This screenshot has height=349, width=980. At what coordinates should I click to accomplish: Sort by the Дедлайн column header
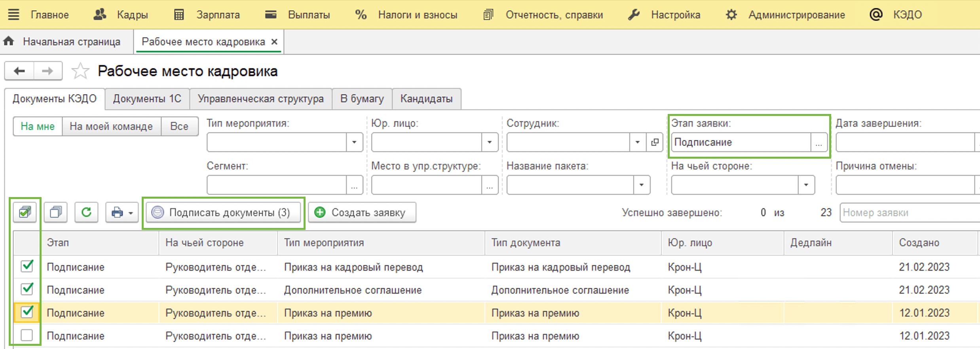(838, 243)
